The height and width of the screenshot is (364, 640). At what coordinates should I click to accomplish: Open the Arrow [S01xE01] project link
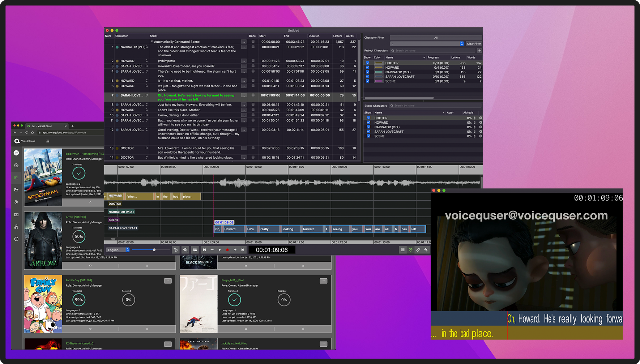pos(76,217)
